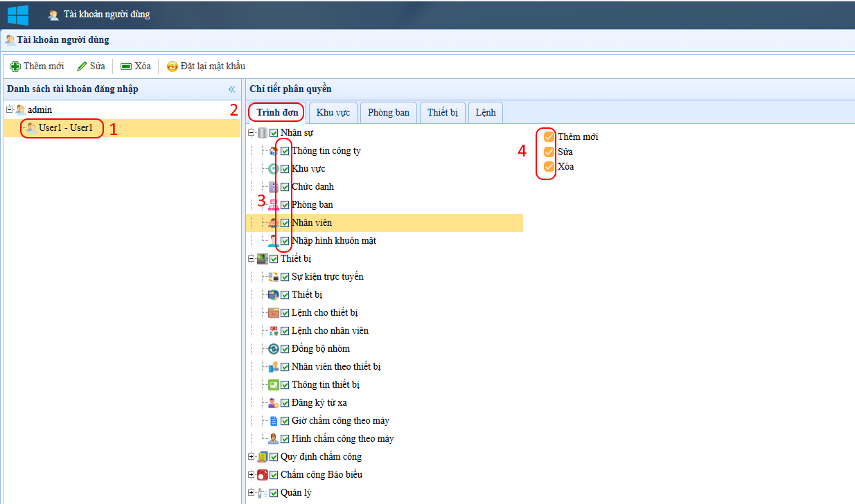Toggle the Lệnh cho thiết bị checkbox
Screen dimensions: 855x504
[x=285, y=313]
